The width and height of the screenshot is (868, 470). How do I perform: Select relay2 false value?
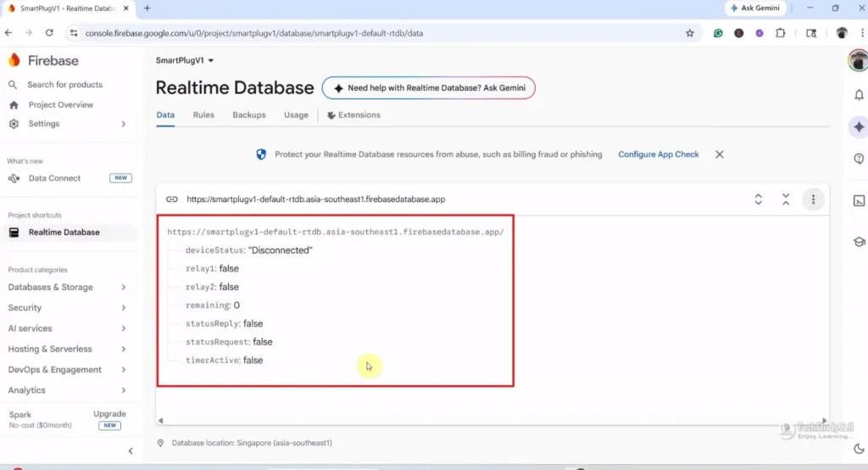tap(229, 287)
